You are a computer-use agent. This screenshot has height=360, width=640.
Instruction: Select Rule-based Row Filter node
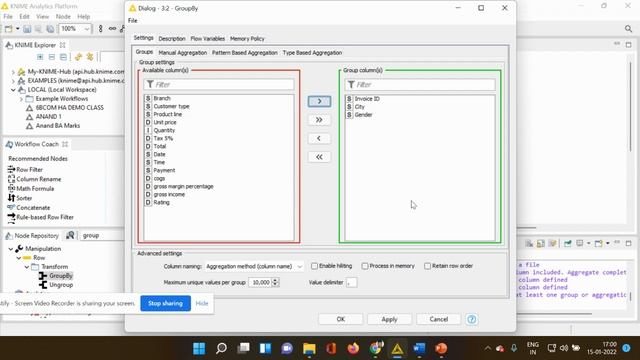45,217
